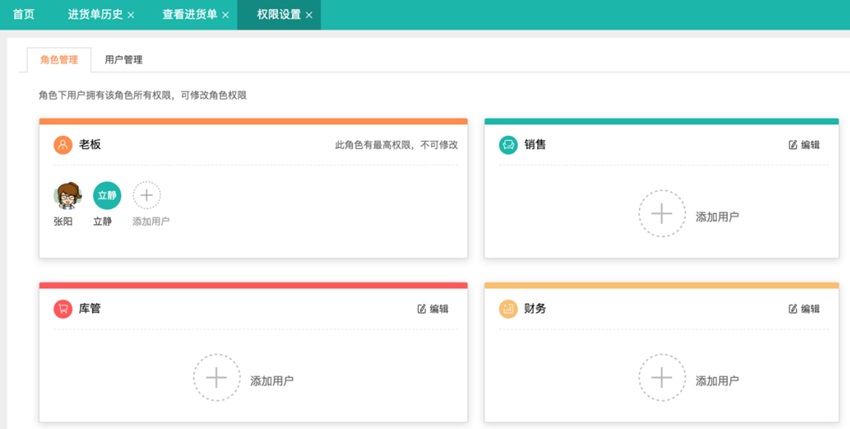
Task: Click the large plus circle in 库管 card
Action: pyautogui.click(x=216, y=378)
